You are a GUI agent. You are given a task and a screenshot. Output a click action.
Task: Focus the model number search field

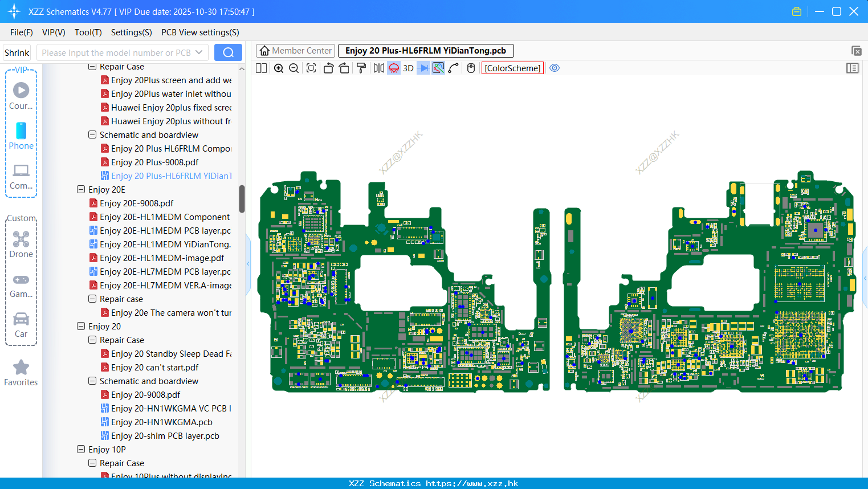click(116, 52)
